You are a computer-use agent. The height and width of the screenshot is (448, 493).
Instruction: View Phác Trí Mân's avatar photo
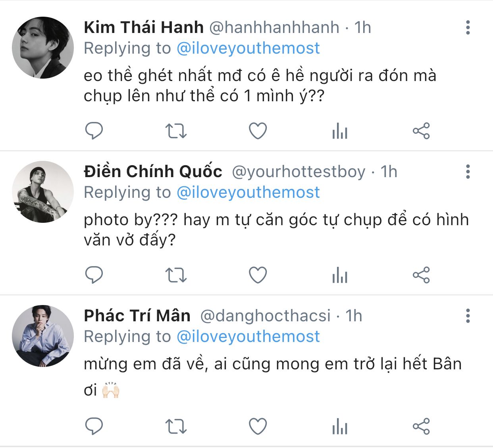pyautogui.click(x=43, y=336)
